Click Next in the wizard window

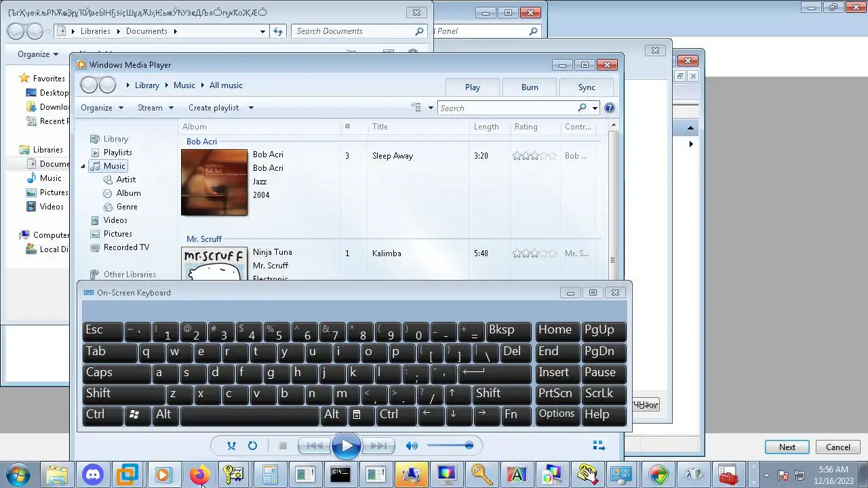coord(787,447)
